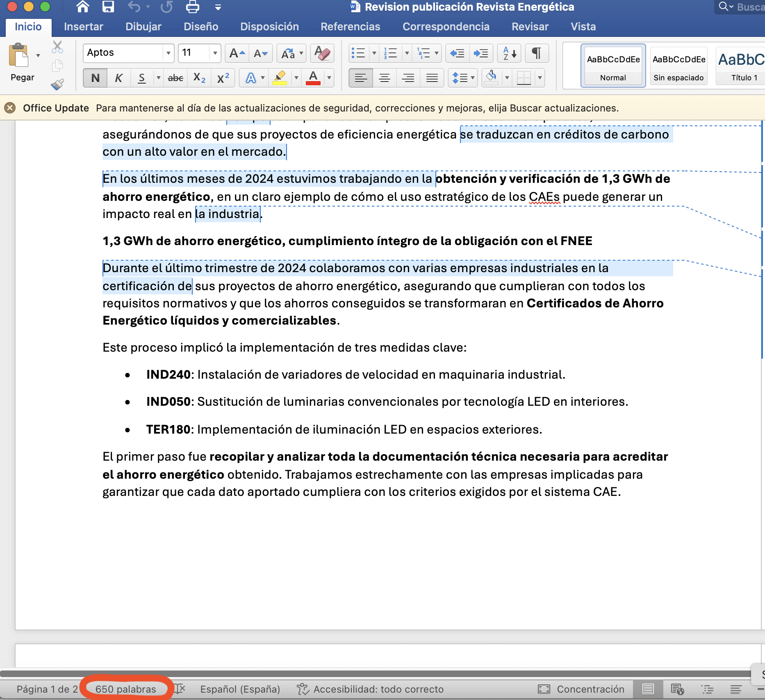Viewport: 765px width, 700px height.
Task: Toggle superscript formatting
Action: pyautogui.click(x=223, y=78)
